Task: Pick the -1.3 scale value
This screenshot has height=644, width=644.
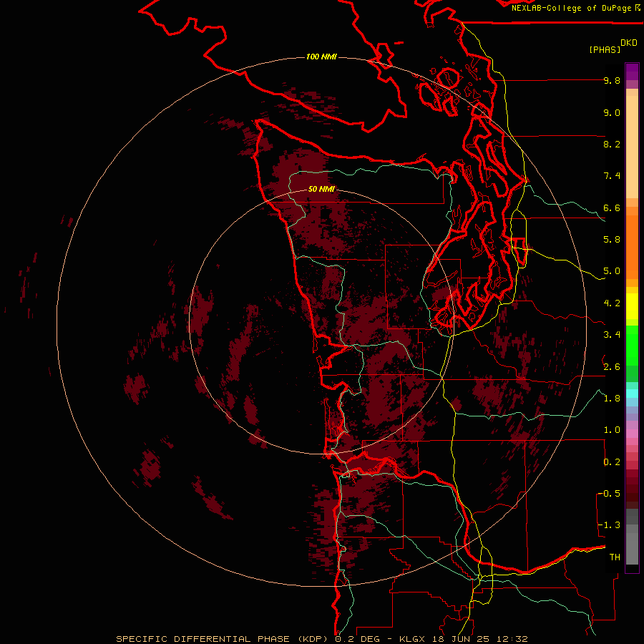Action: [x=609, y=525]
